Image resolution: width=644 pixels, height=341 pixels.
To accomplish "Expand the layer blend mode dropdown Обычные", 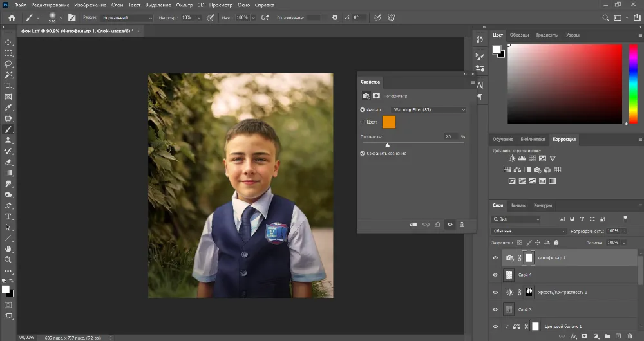I will pyautogui.click(x=528, y=231).
